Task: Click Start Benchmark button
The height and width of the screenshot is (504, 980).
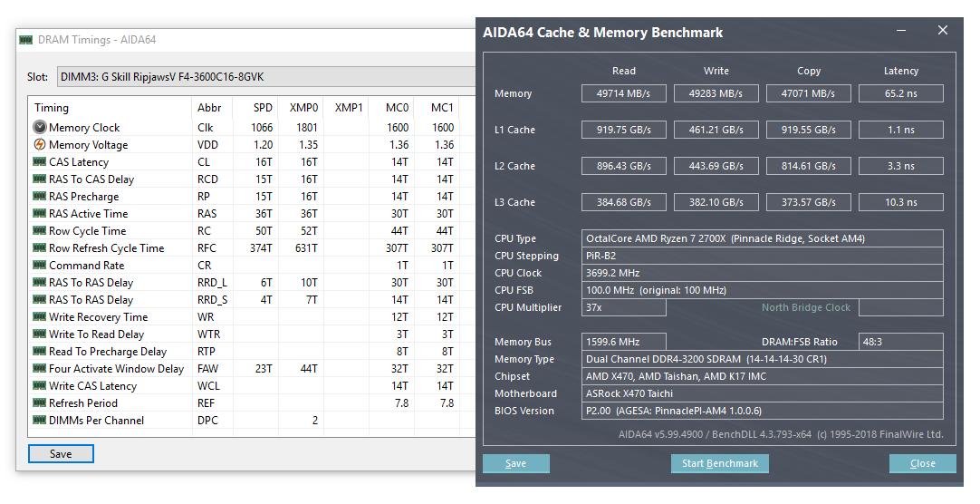Action: (719, 463)
